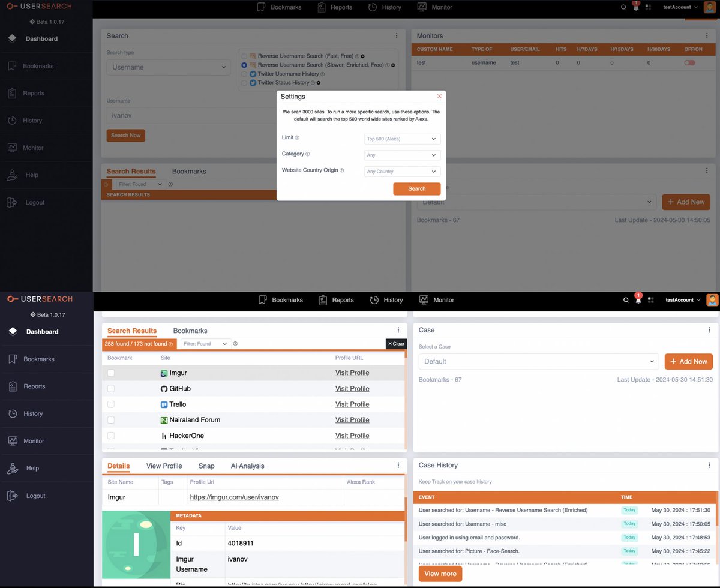Switch to Snap tab
The height and width of the screenshot is (588, 720).
pos(206,466)
